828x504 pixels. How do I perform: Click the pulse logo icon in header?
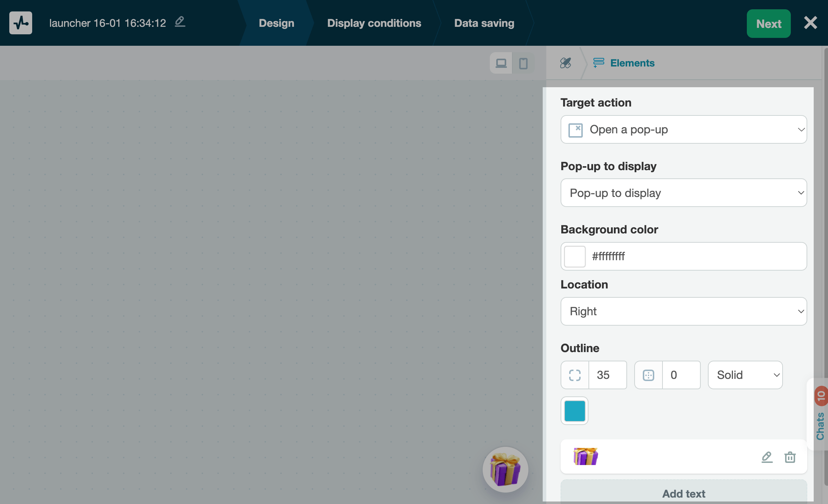click(21, 23)
